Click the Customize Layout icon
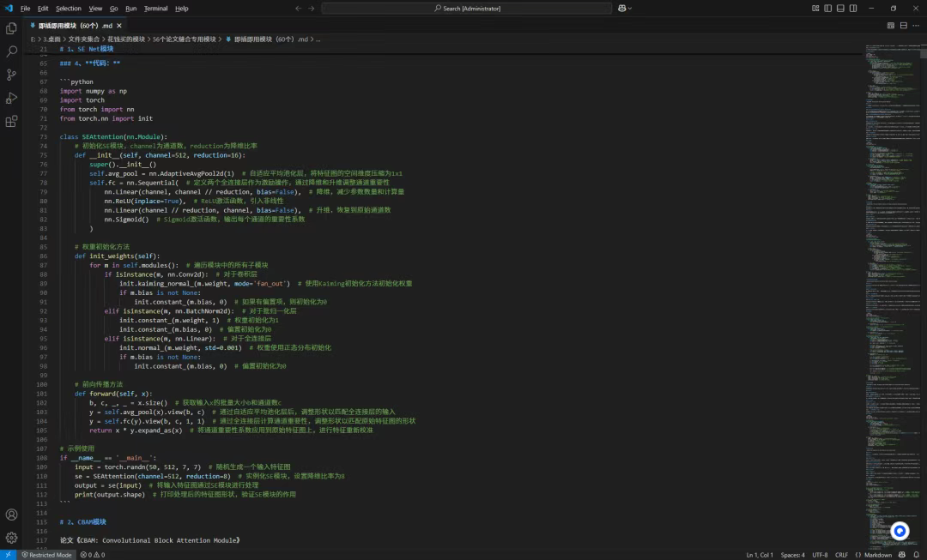This screenshot has height=560, width=927. point(815,9)
